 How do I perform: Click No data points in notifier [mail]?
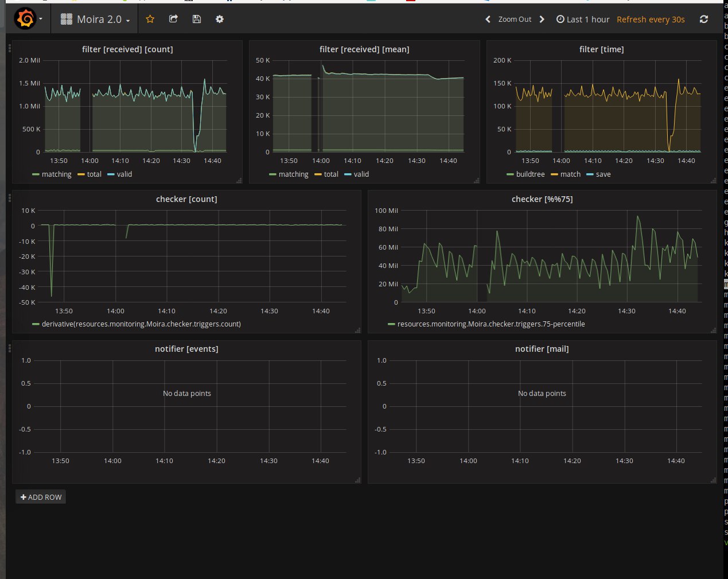point(542,394)
